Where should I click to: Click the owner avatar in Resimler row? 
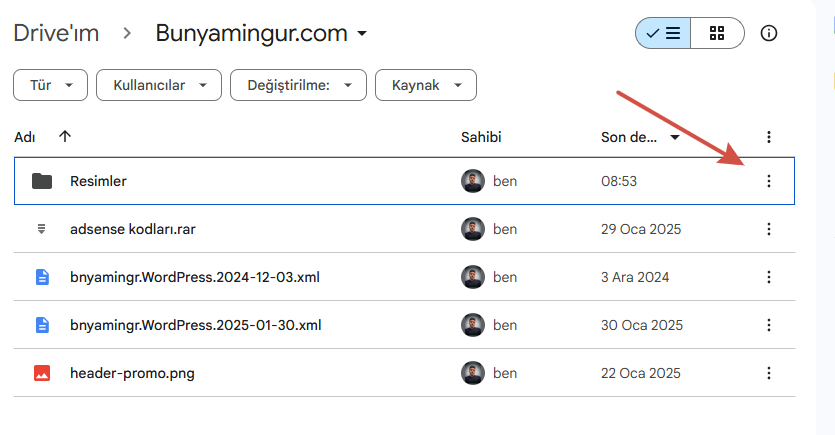click(x=472, y=181)
